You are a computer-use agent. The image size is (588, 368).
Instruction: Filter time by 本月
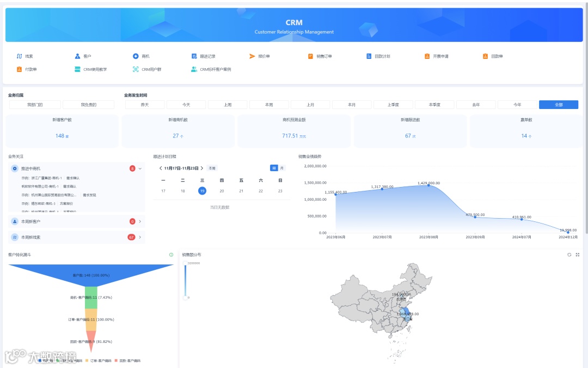coord(352,105)
